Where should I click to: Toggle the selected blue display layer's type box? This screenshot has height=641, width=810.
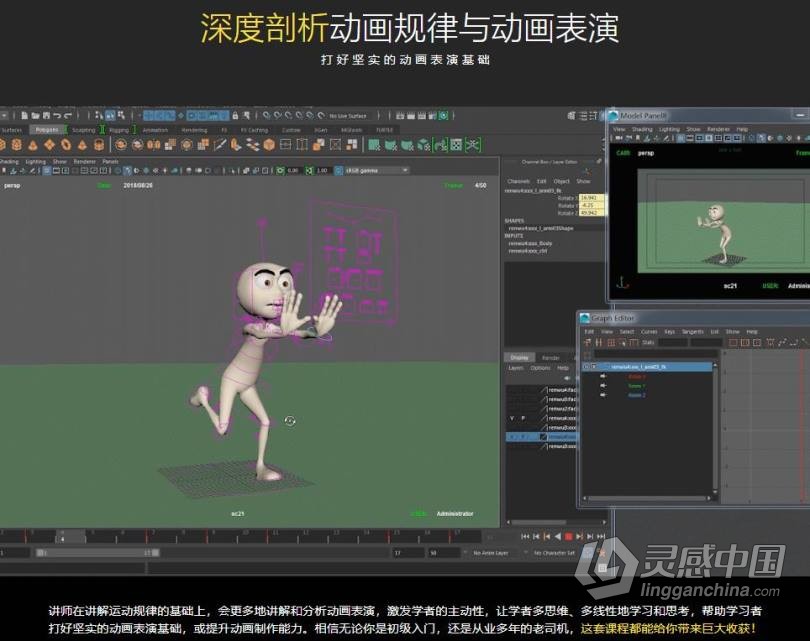[543, 437]
